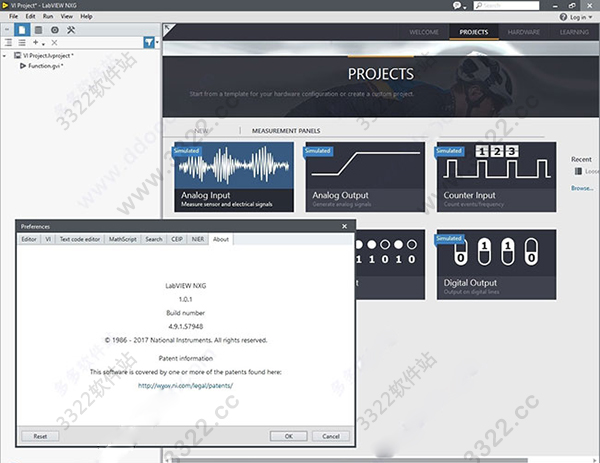Click recent project file icon under Recent
Viewport: 600px width, 463px height.
pyautogui.click(x=578, y=171)
